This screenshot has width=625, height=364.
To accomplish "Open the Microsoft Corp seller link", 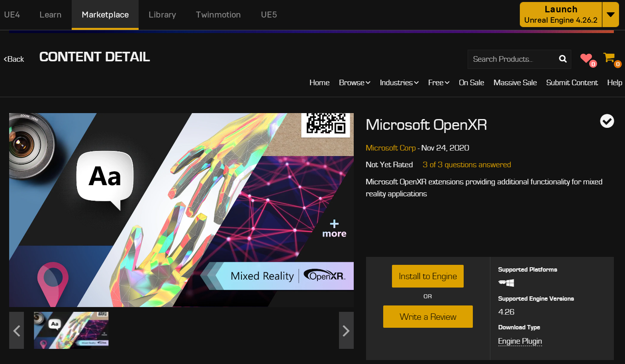I will pos(390,148).
